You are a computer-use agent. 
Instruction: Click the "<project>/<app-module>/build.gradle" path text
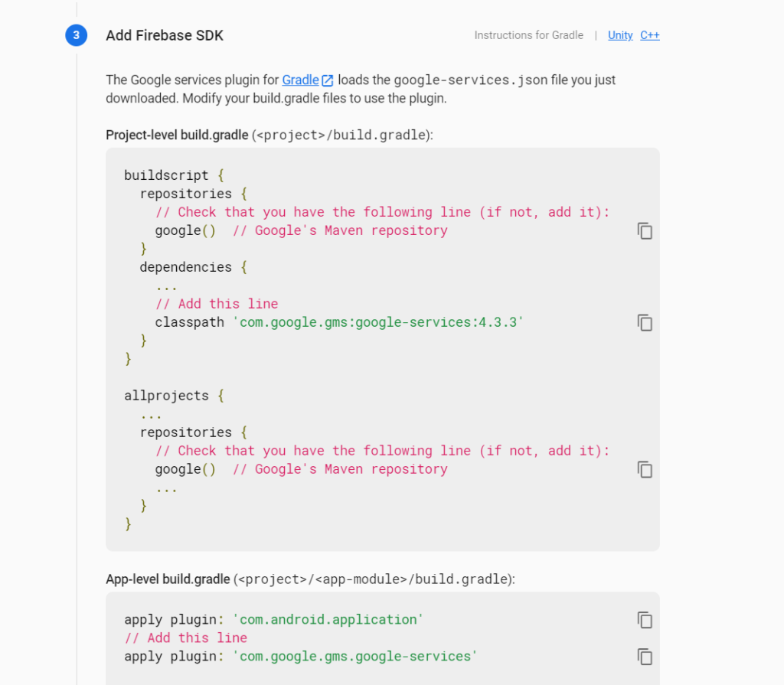pyautogui.click(x=373, y=579)
